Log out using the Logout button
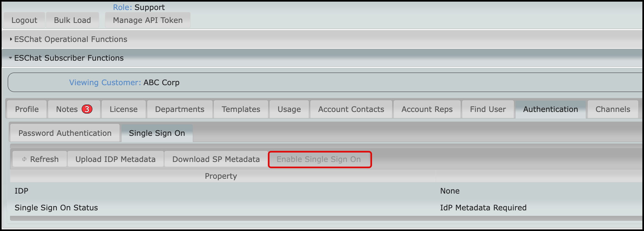This screenshot has height=231, width=644. 24,20
